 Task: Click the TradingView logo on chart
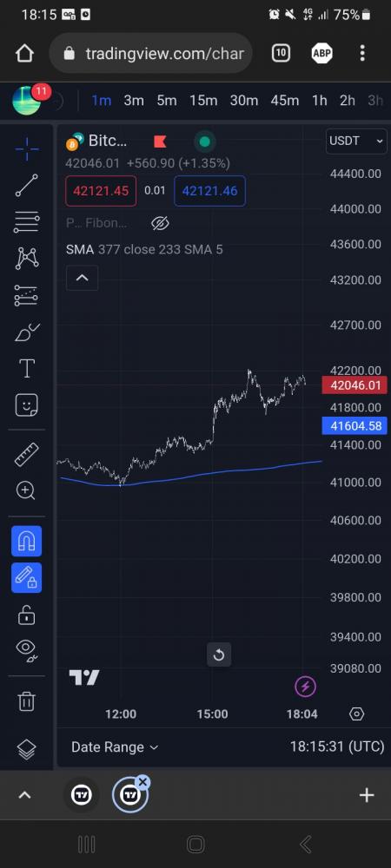[84, 678]
